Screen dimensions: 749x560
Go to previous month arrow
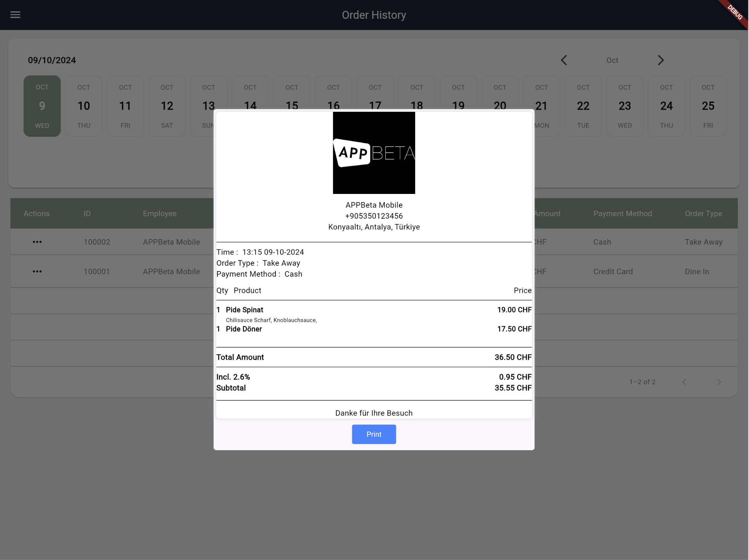tap(564, 60)
